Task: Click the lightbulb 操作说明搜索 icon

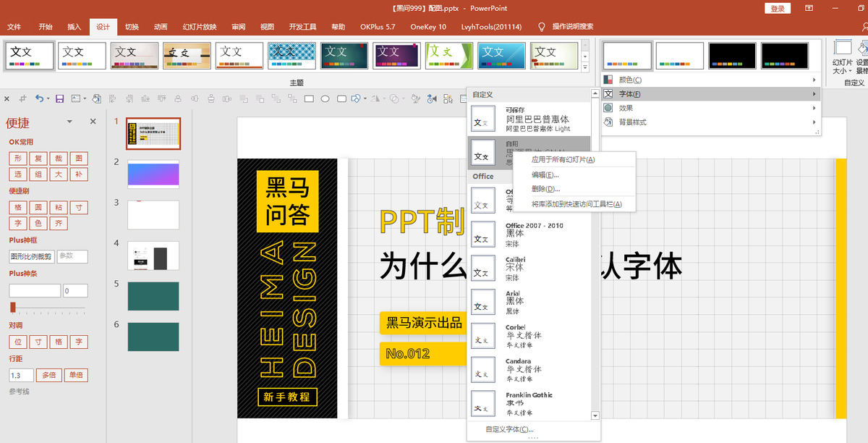Action: tap(541, 27)
